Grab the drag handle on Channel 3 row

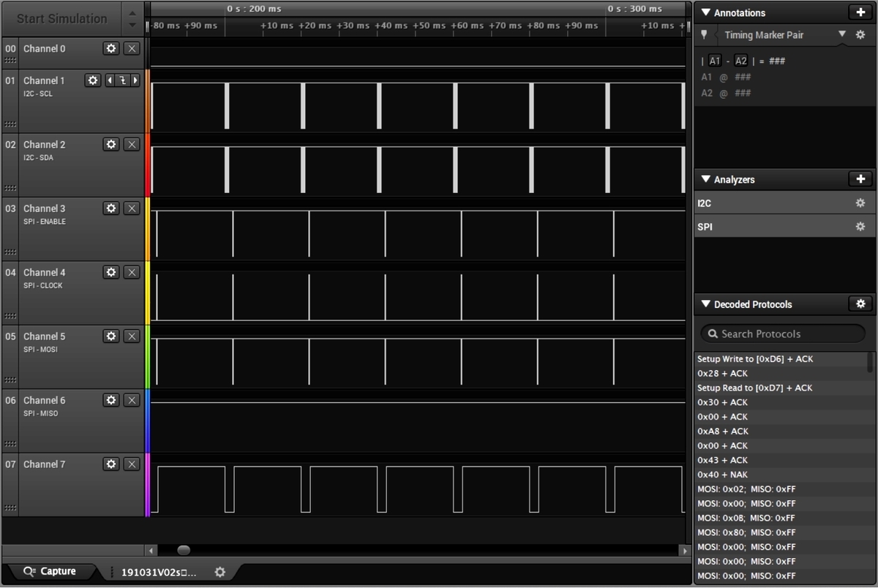pyautogui.click(x=10, y=252)
